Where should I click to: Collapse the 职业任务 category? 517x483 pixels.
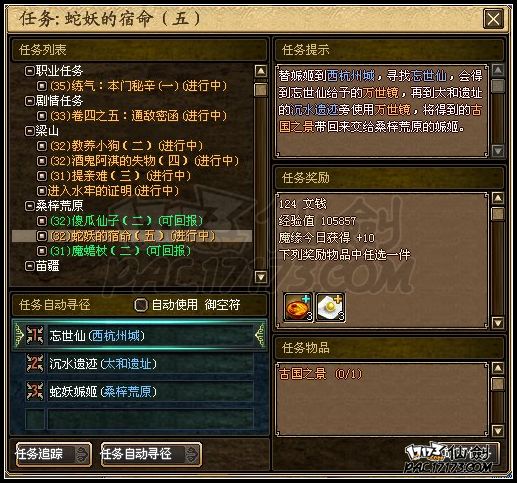click(x=30, y=71)
